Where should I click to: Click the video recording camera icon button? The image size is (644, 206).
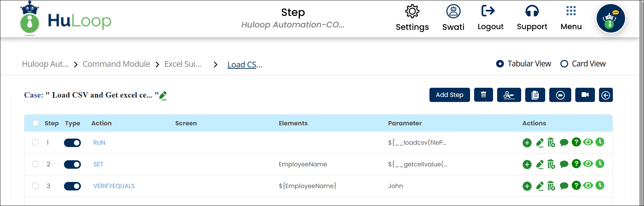tap(585, 95)
